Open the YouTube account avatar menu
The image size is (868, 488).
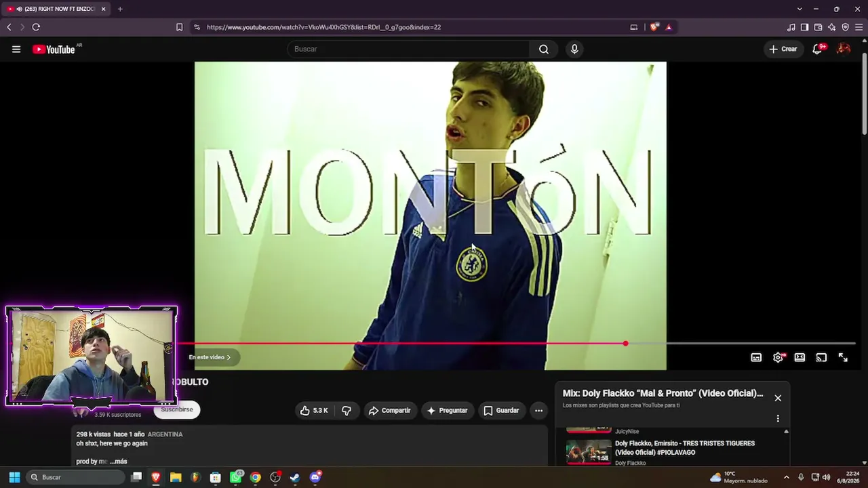tap(844, 49)
